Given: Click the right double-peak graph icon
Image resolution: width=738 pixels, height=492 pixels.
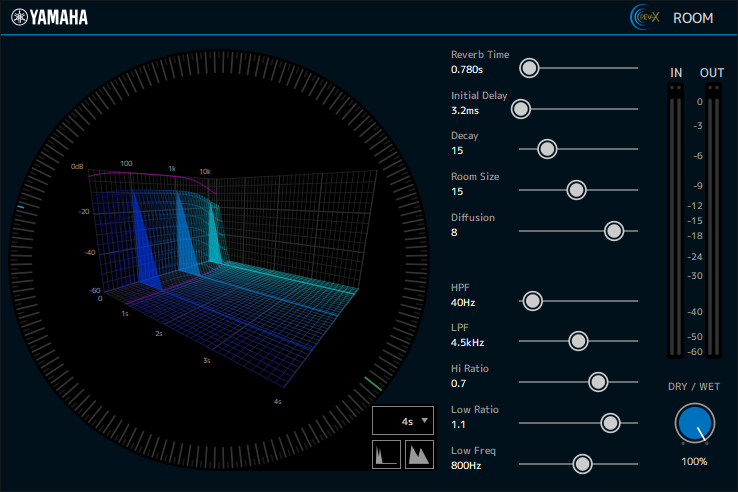Looking at the screenshot, I should coord(419,454).
